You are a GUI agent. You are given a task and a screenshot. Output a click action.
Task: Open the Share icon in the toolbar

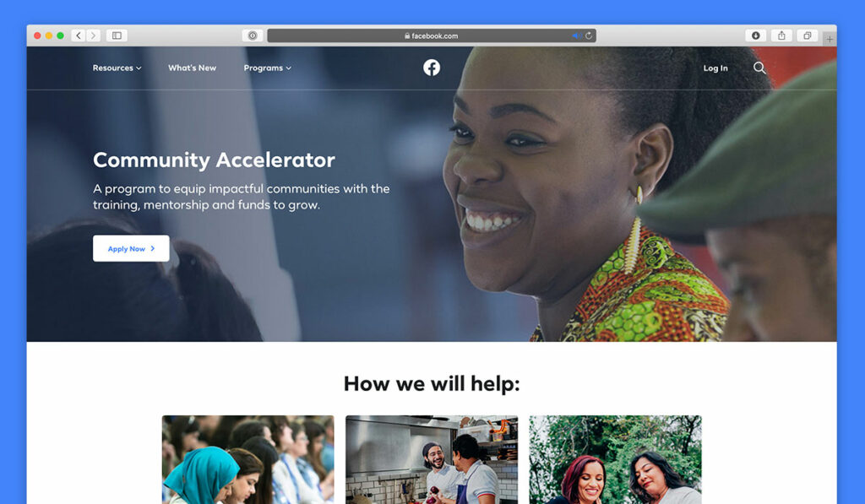click(781, 35)
